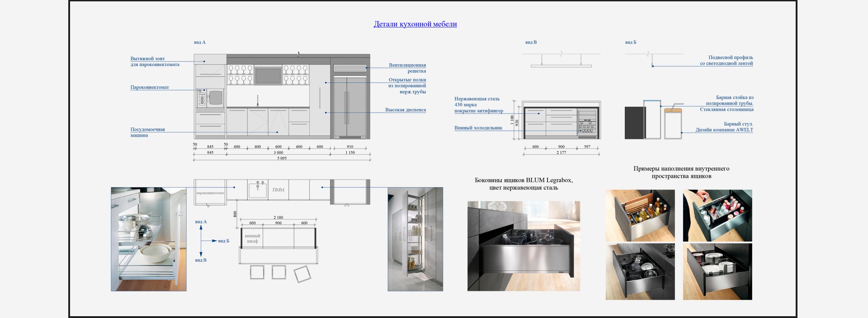This screenshot has width=868, height=318.
Task: Click the pull-out corner shelf photo
Action: 149,239
